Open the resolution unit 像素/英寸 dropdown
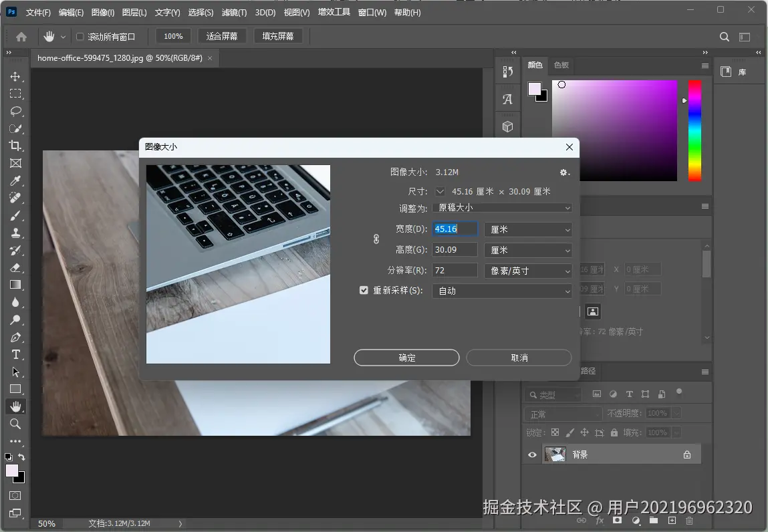 pyautogui.click(x=528, y=271)
